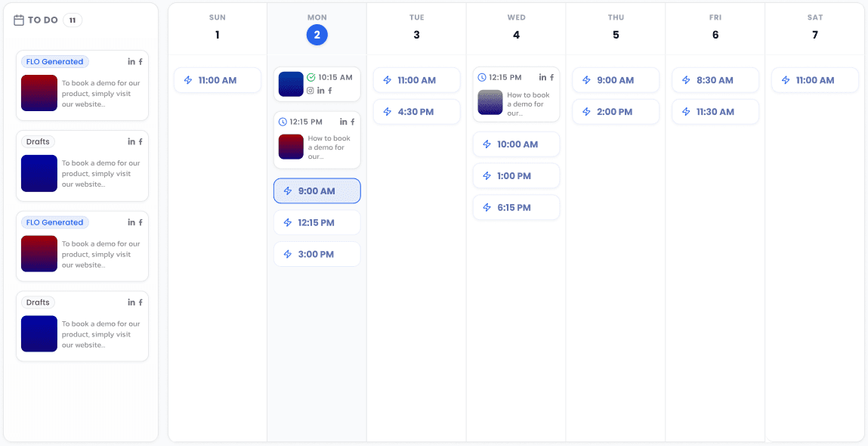Click the FRI 6 day header
This screenshot has height=446, width=868.
(715, 29)
